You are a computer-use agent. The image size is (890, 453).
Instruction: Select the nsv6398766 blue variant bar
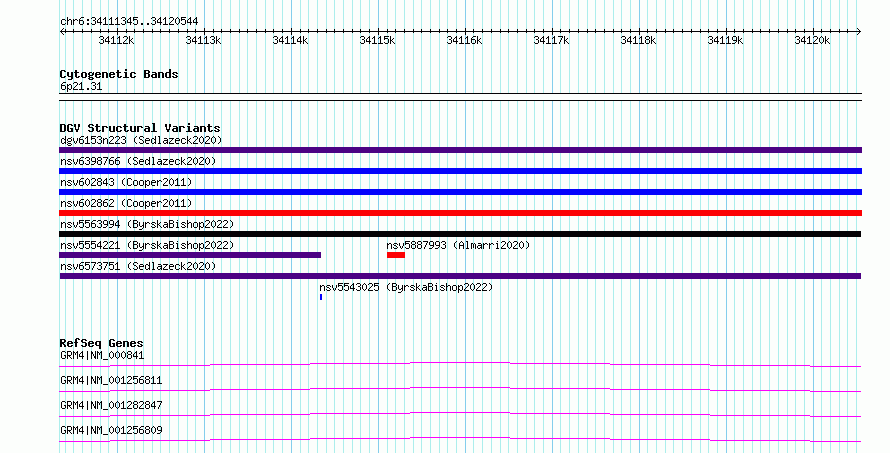(460, 171)
